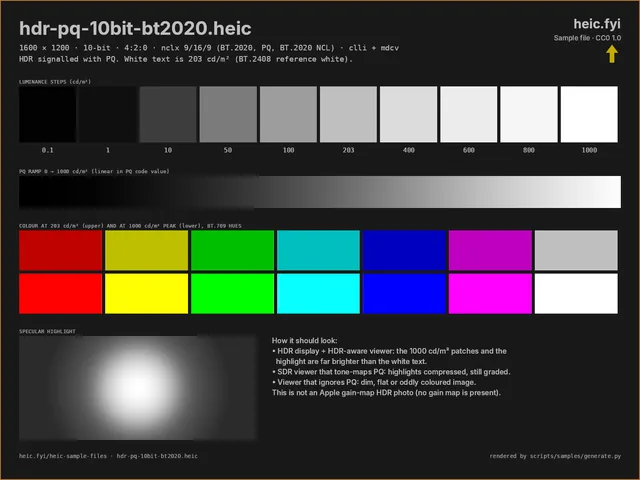The height and width of the screenshot is (480, 640).
Task: Click the '800' luminance label
Action: click(x=529, y=150)
